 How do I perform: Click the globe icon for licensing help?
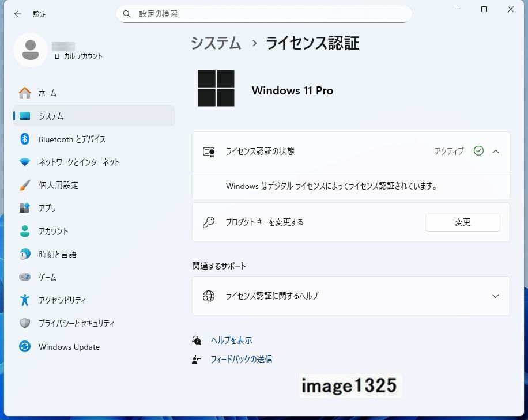(209, 296)
